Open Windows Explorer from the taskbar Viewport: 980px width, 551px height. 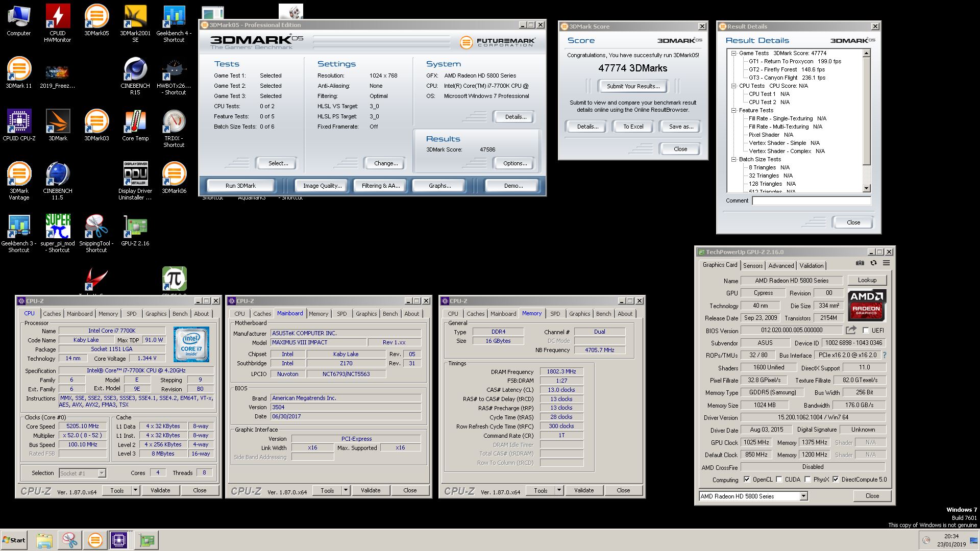coord(45,540)
